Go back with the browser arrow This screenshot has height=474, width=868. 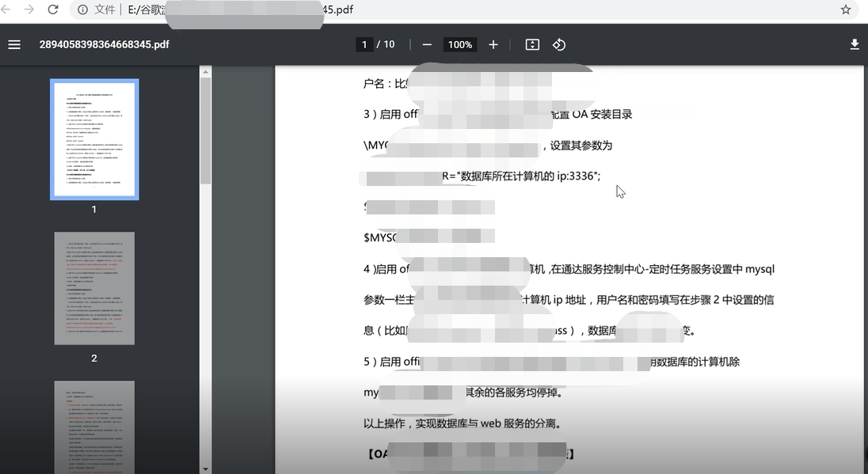click(6, 9)
